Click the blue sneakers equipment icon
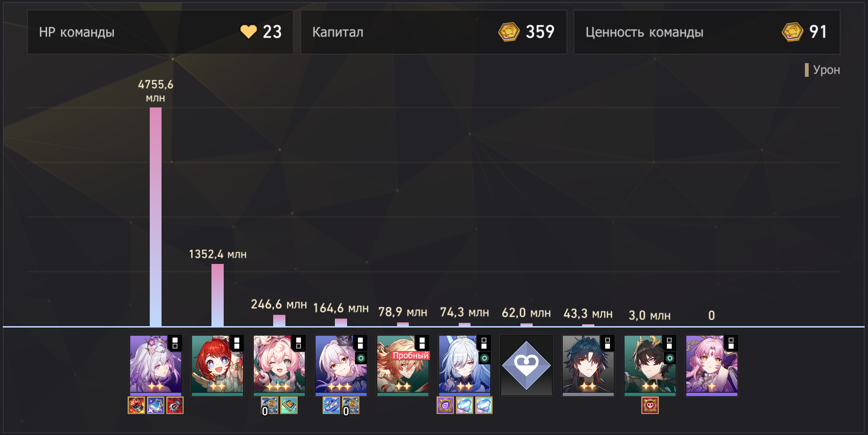The image size is (868, 435). click(331, 405)
